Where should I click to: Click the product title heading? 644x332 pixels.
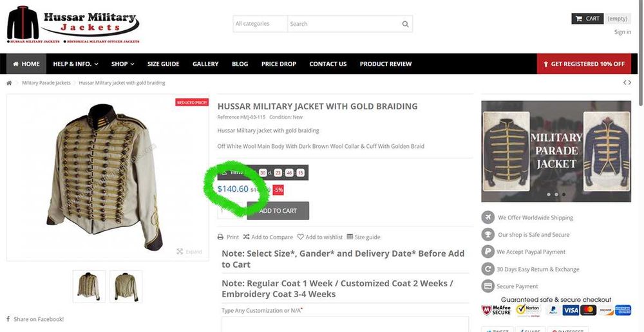[317, 106]
